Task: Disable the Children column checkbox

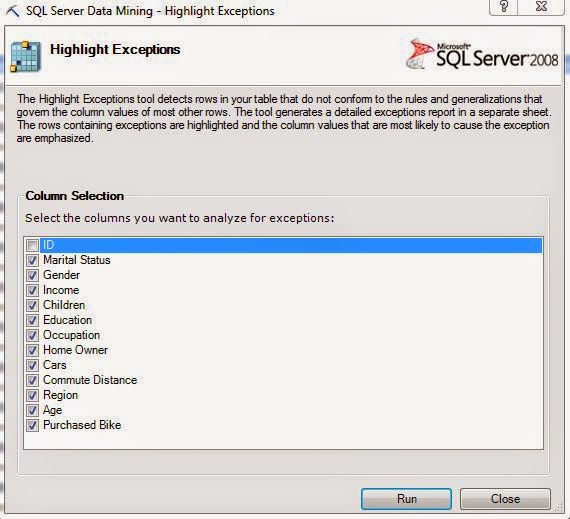Action: pos(32,305)
